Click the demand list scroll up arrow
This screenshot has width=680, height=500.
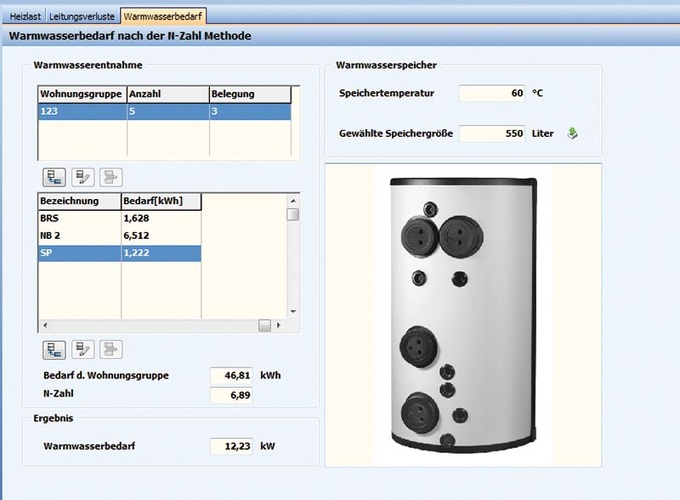click(x=293, y=200)
